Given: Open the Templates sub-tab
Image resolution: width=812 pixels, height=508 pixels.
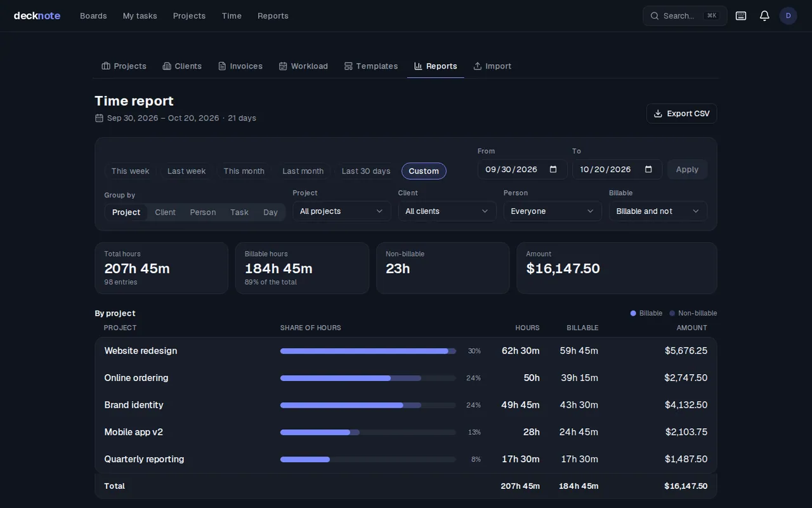Looking at the screenshot, I should tap(371, 66).
